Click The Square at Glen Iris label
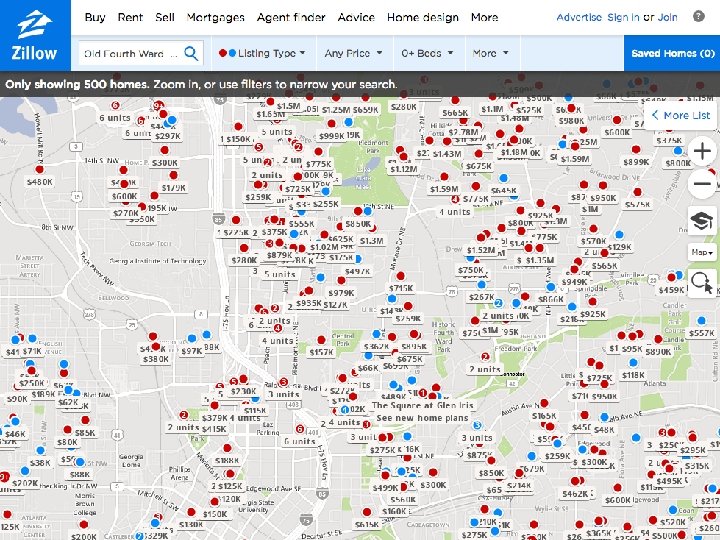 (x=422, y=405)
